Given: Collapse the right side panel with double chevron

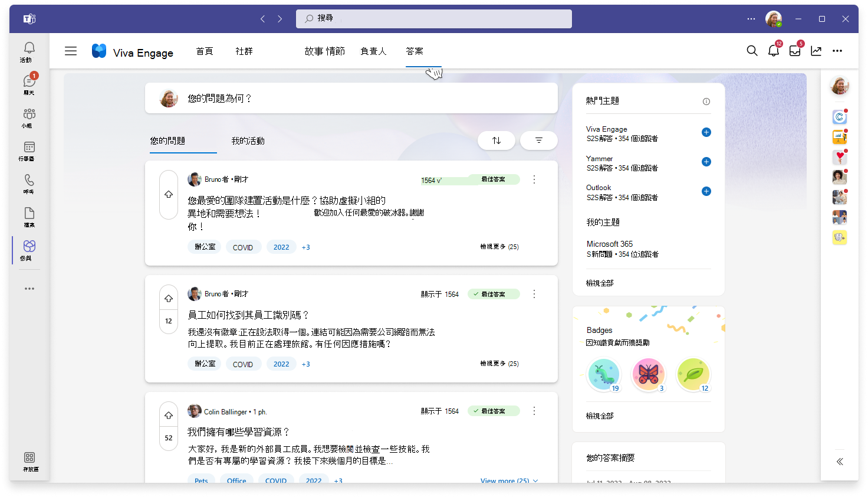Looking at the screenshot, I should pos(840,462).
